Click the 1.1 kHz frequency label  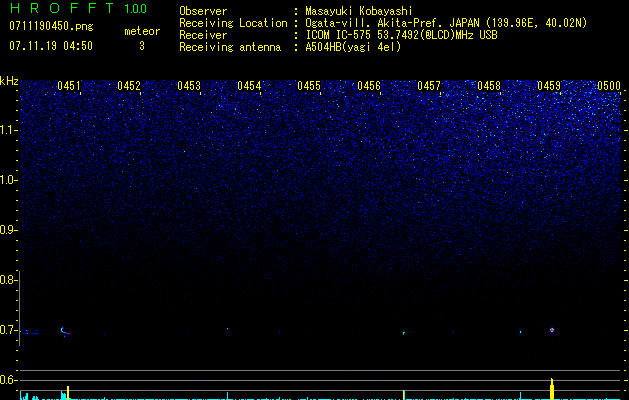tap(7, 130)
